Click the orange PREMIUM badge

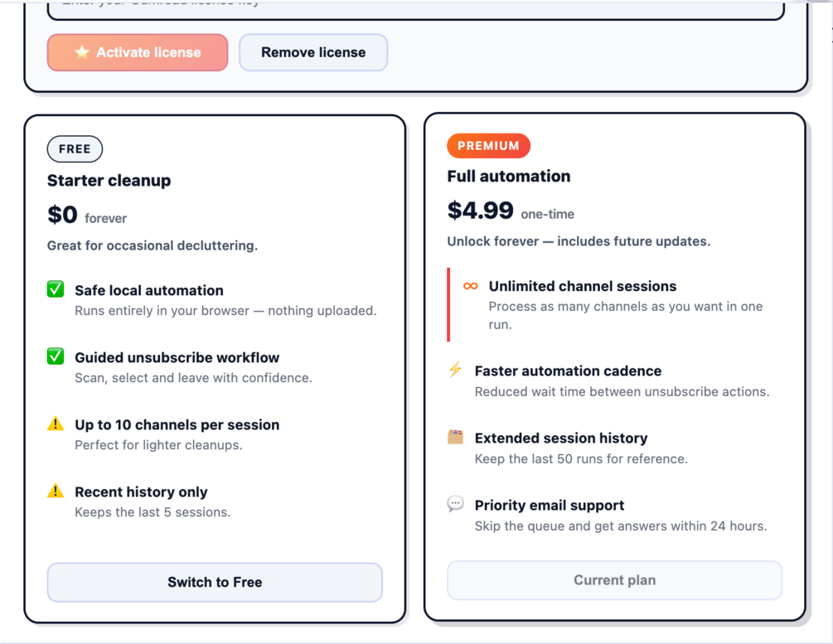488,146
